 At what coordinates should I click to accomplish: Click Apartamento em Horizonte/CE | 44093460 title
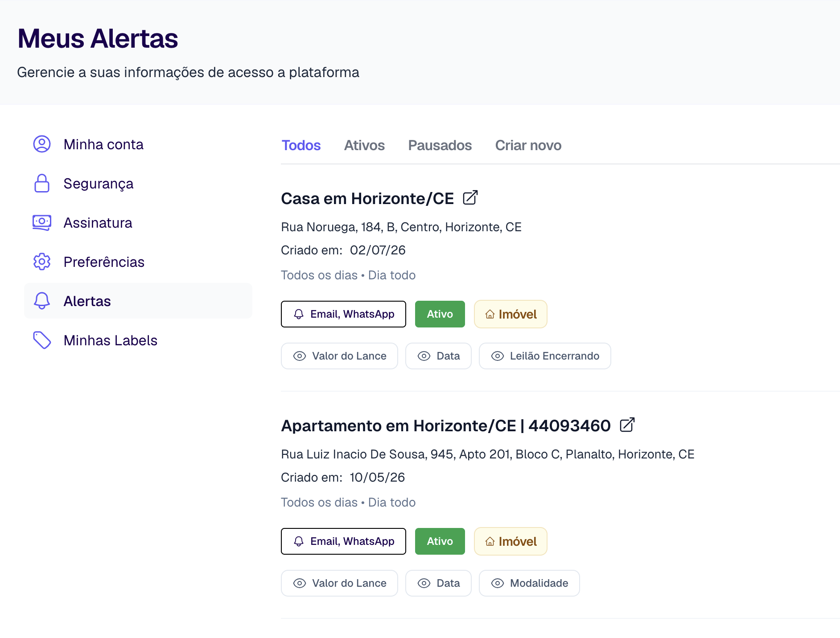(446, 425)
